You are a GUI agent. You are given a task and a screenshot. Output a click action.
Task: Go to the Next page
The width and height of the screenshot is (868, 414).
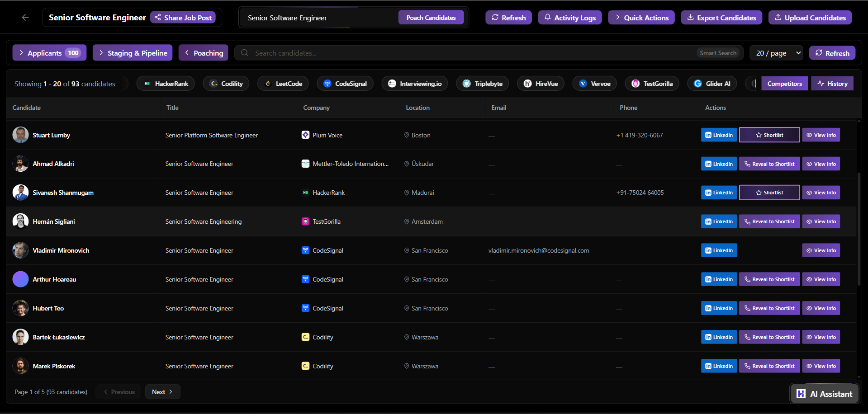(x=163, y=392)
